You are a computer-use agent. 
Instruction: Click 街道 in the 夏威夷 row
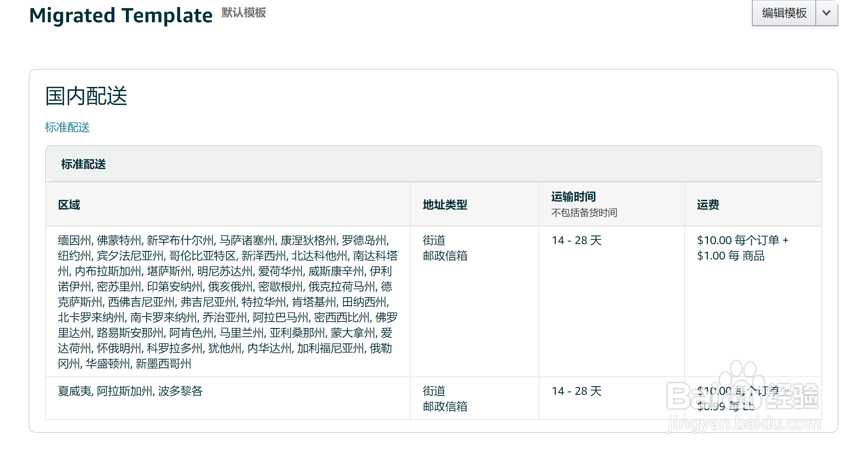tap(434, 391)
